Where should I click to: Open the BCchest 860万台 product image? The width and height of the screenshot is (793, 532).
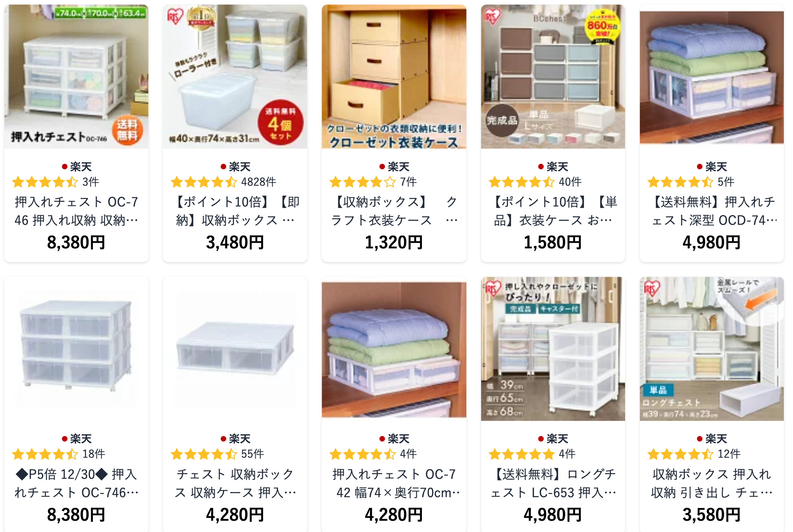pyautogui.click(x=553, y=77)
